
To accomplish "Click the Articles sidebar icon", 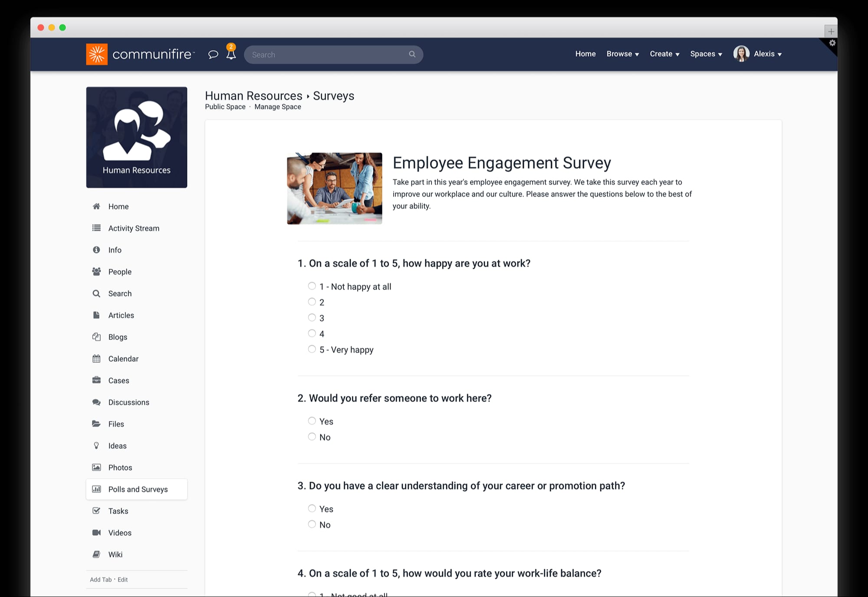I will pos(96,315).
